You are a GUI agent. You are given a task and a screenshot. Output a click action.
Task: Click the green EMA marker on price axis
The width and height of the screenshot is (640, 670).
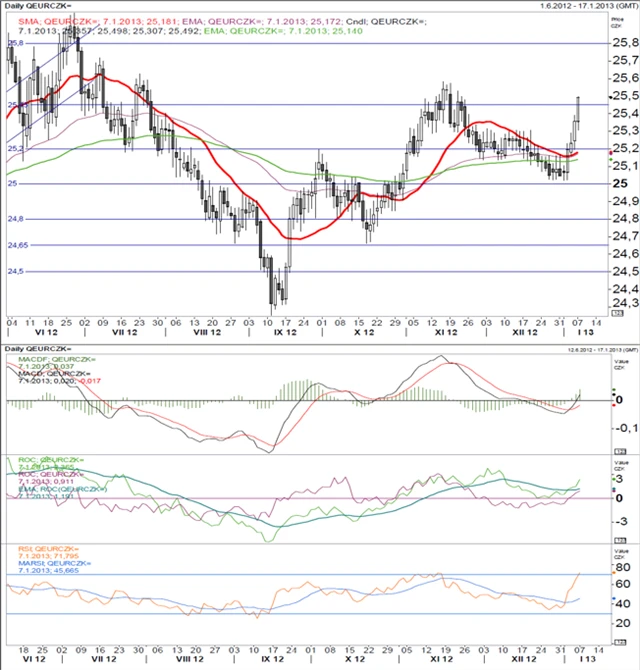[x=612, y=160]
